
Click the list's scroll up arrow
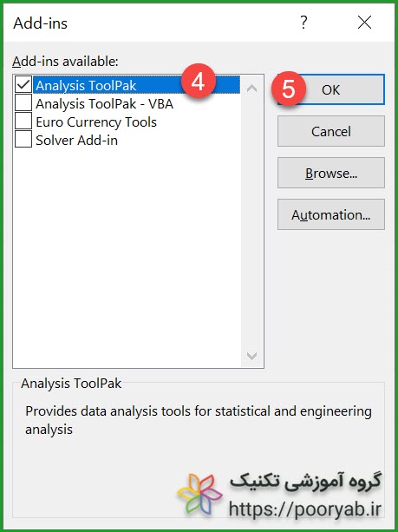pos(251,89)
